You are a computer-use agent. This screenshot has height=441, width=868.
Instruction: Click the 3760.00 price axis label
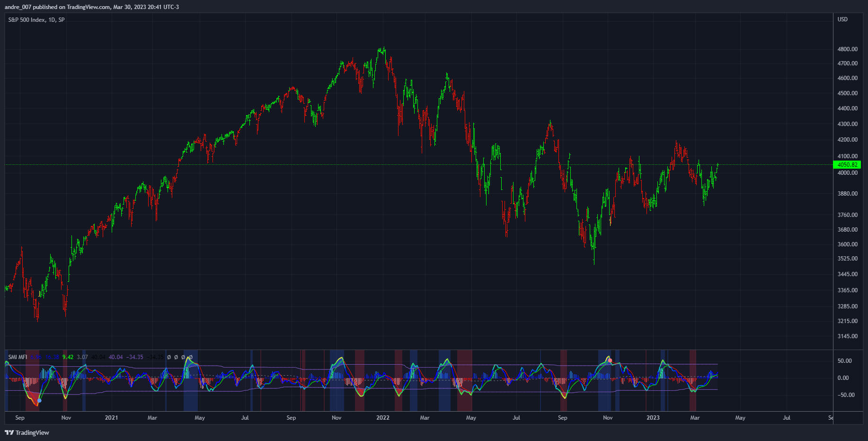[x=847, y=215]
